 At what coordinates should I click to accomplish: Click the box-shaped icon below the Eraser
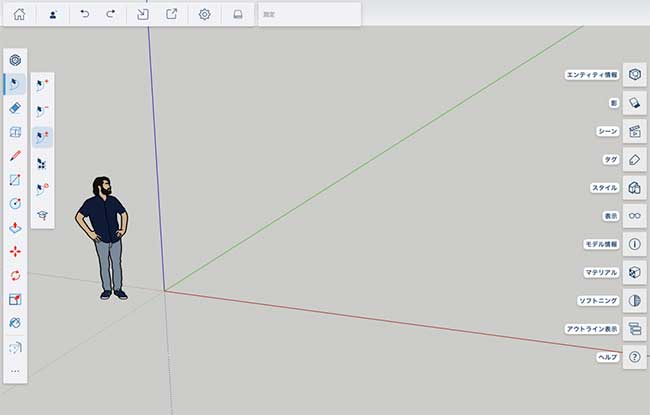(x=15, y=132)
